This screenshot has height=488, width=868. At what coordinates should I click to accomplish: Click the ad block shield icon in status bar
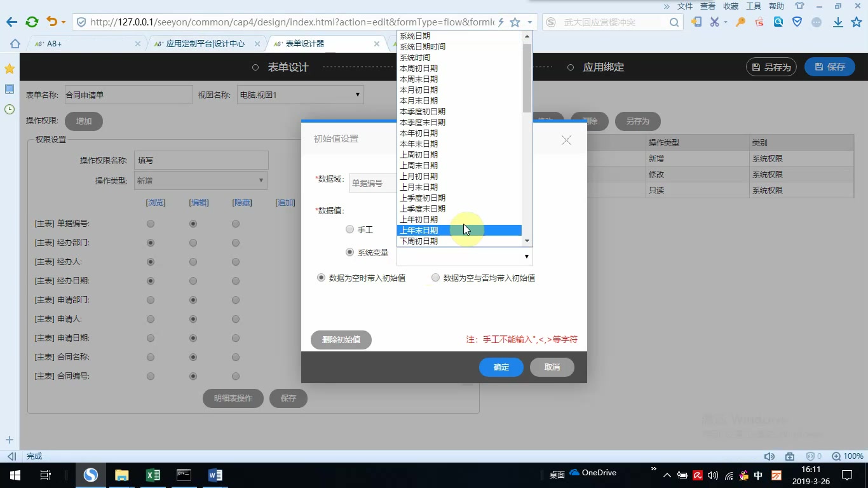[811, 456]
